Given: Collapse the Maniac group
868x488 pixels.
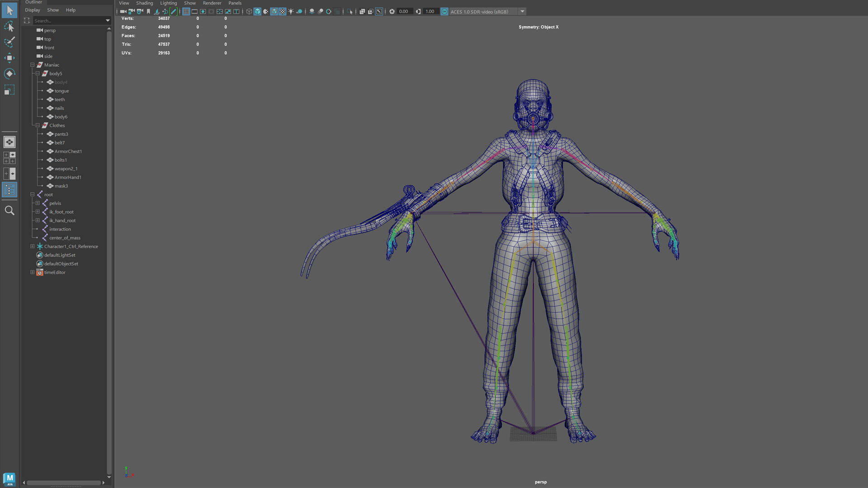Looking at the screenshot, I should 33,65.
